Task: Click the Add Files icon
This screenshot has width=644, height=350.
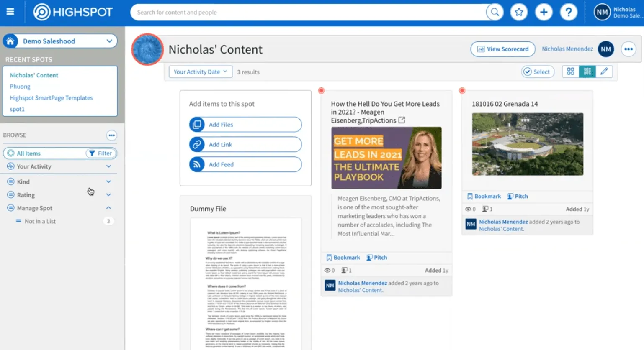Action: [197, 125]
